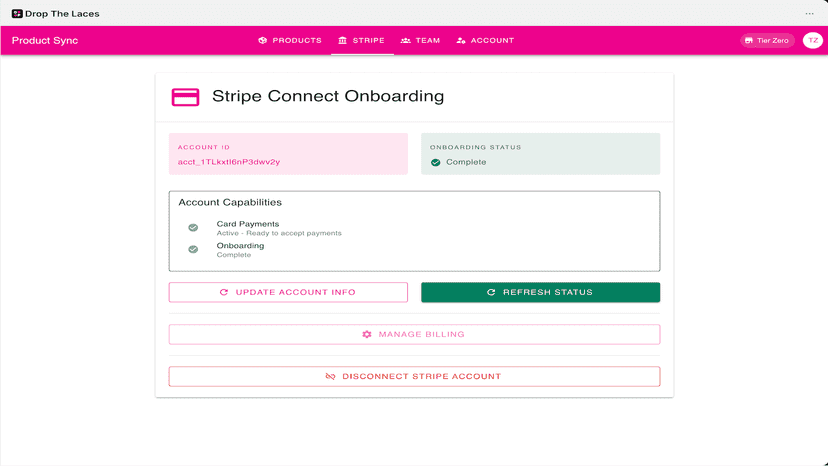Click the Card Payments check icon
The height and width of the screenshot is (466, 828).
point(193,228)
